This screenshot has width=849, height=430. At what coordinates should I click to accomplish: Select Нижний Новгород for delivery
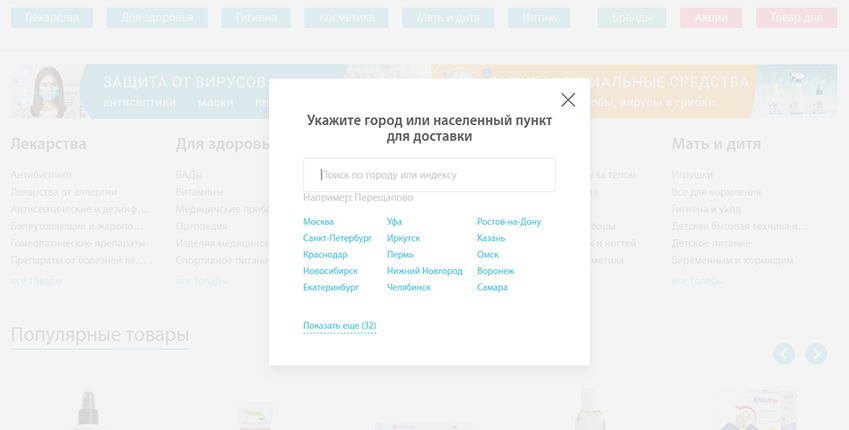(x=424, y=271)
